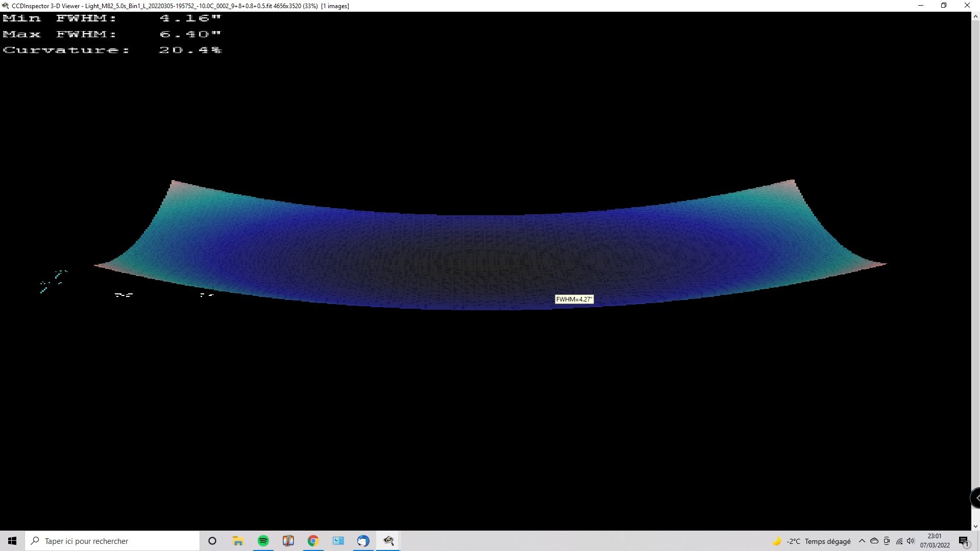Viewport: 980px width, 551px height.
Task: Open the notification center icon
Action: click(963, 541)
